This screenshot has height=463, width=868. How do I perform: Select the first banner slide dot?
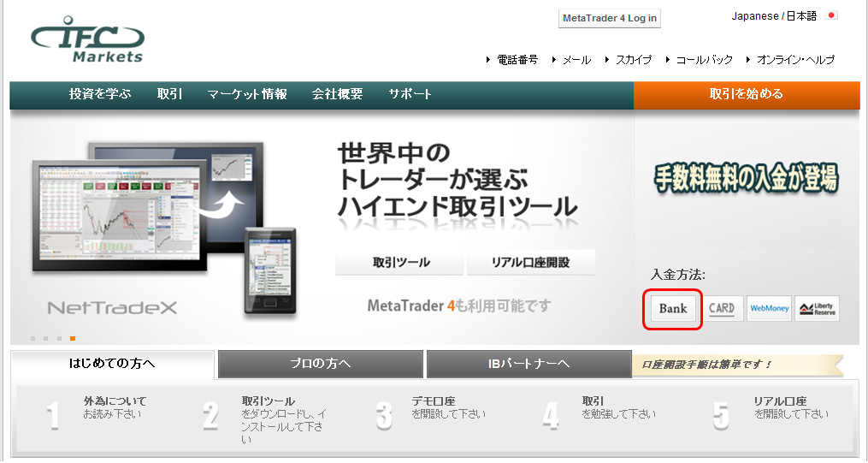pyautogui.click(x=33, y=338)
